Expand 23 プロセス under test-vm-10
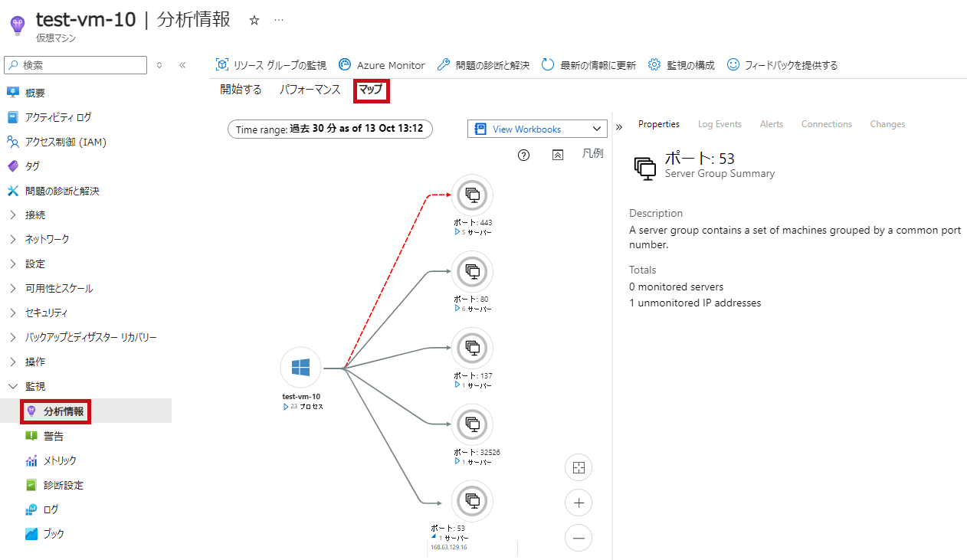Screen dimensions: 967x560 303,407
